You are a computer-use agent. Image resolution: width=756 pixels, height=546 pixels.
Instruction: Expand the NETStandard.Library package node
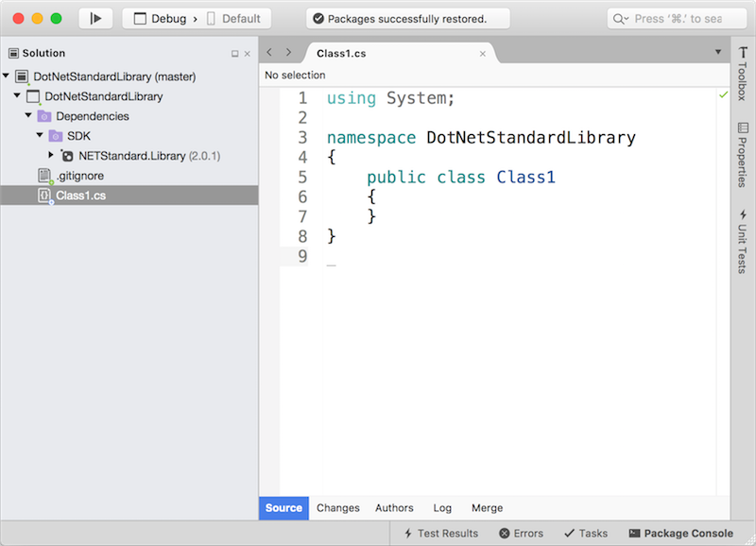[51, 156]
